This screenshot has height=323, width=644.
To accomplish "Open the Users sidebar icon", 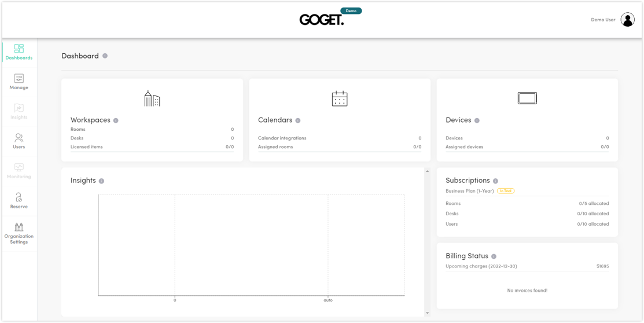I will (x=19, y=138).
